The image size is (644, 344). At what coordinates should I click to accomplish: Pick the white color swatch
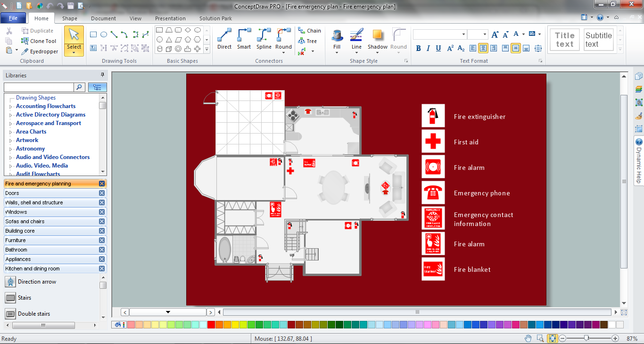[x=611, y=325]
